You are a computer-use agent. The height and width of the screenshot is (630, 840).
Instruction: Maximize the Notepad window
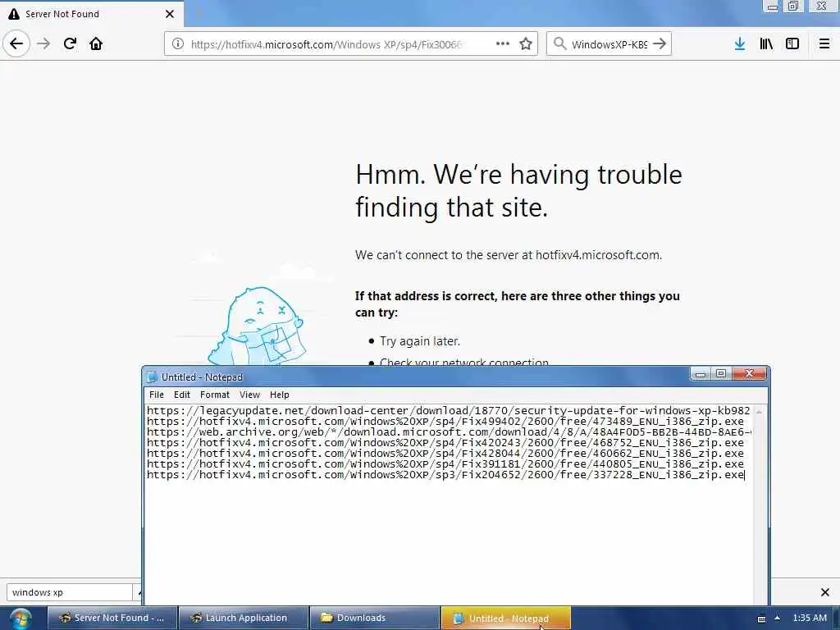click(x=721, y=374)
